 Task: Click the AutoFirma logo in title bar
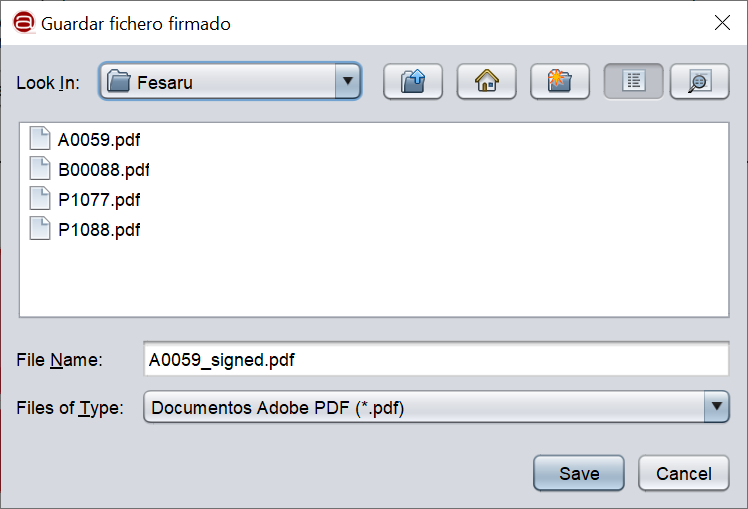24,22
